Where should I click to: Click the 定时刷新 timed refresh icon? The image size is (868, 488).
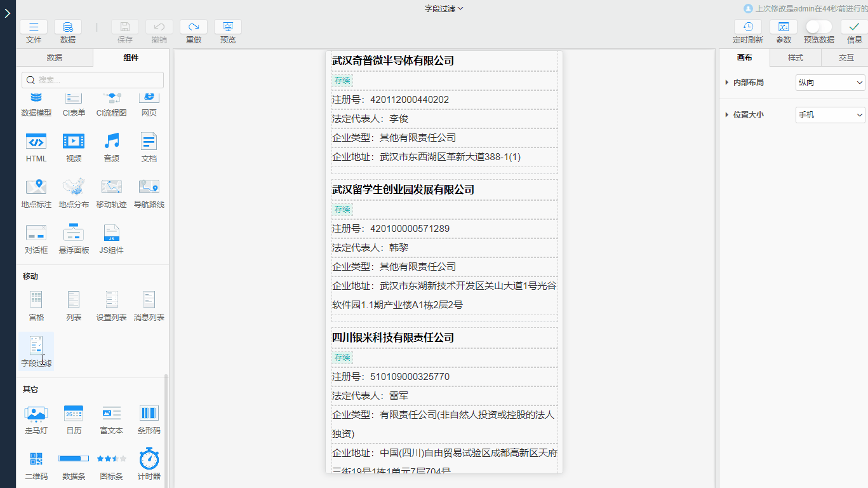pos(748,27)
